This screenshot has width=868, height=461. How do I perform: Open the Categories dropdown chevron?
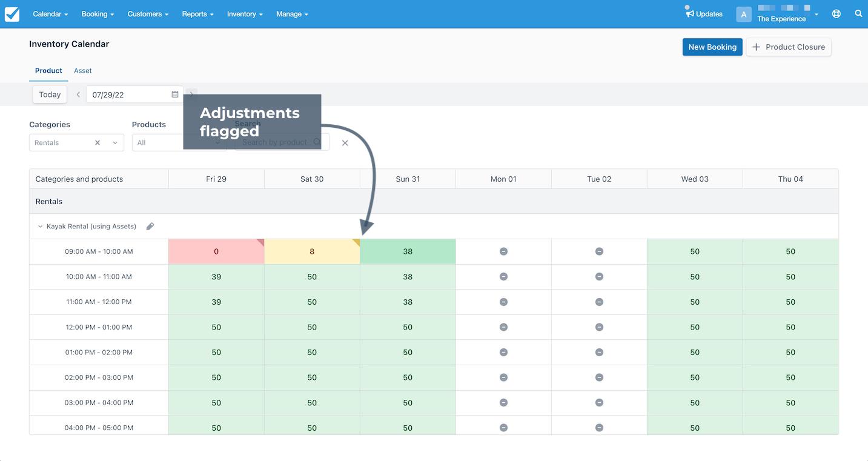(x=115, y=143)
